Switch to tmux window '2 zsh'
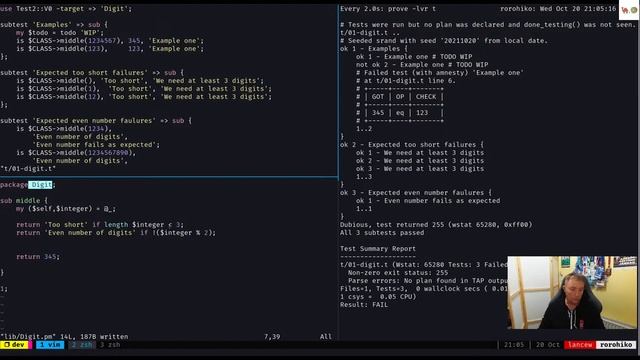 click(x=82, y=345)
